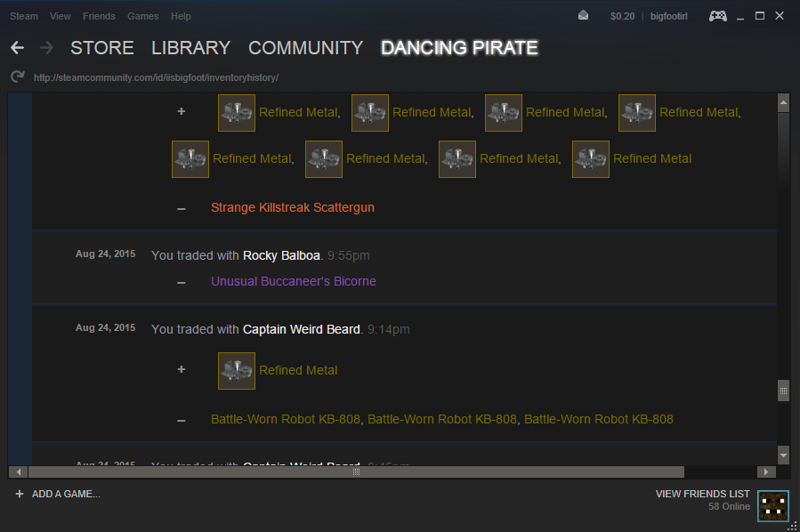
Task: Click the forward navigation arrow
Action: click(x=46, y=48)
